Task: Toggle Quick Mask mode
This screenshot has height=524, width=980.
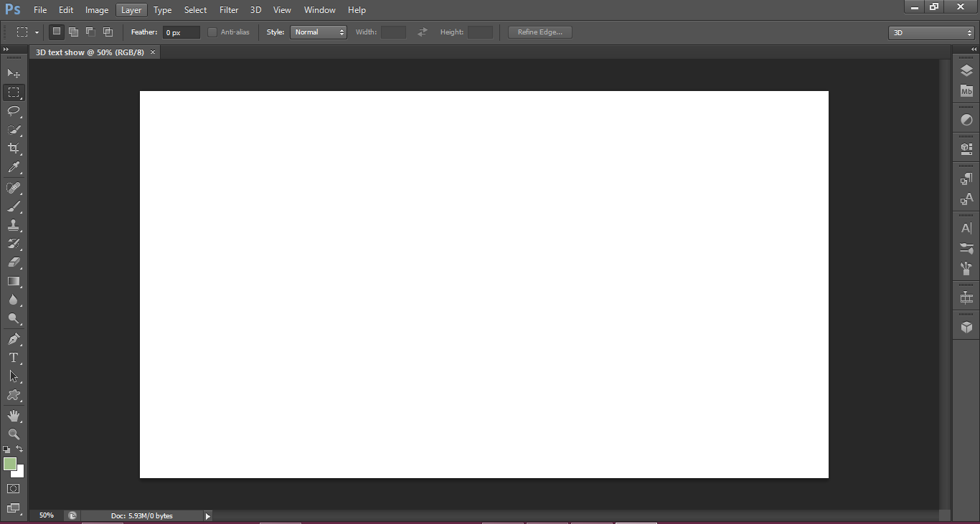Action: pos(14,489)
